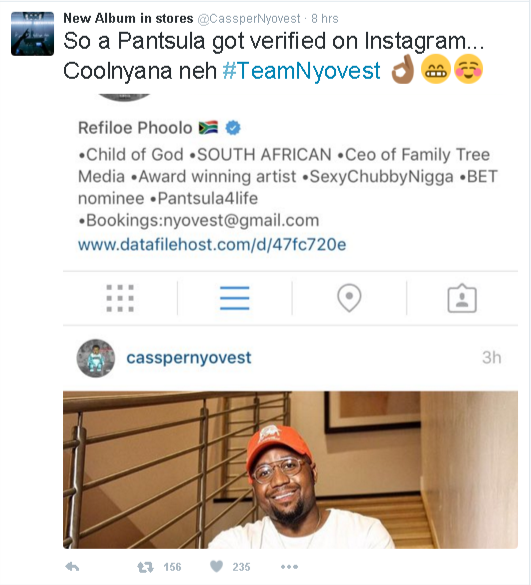Reply to the tweet with the arrow icon

click(72, 567)
